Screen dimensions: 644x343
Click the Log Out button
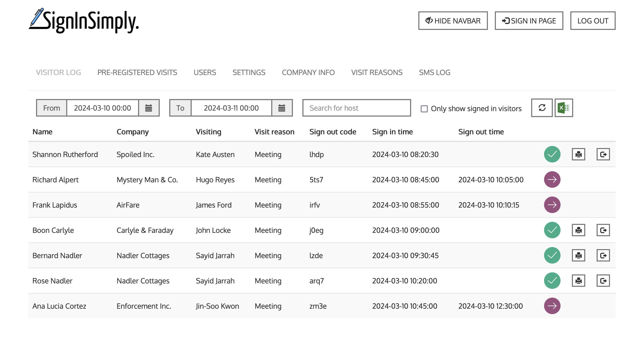point(592,21)
